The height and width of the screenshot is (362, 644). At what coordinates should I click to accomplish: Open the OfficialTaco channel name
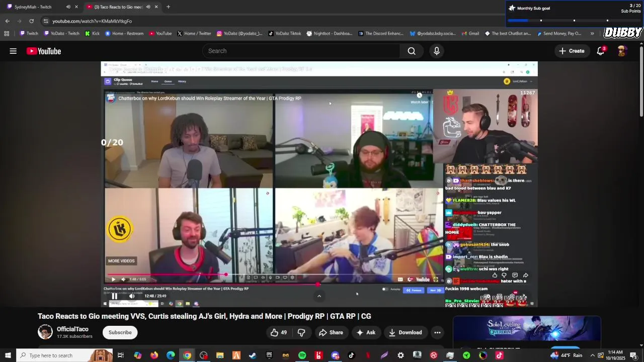coord(72,329)
